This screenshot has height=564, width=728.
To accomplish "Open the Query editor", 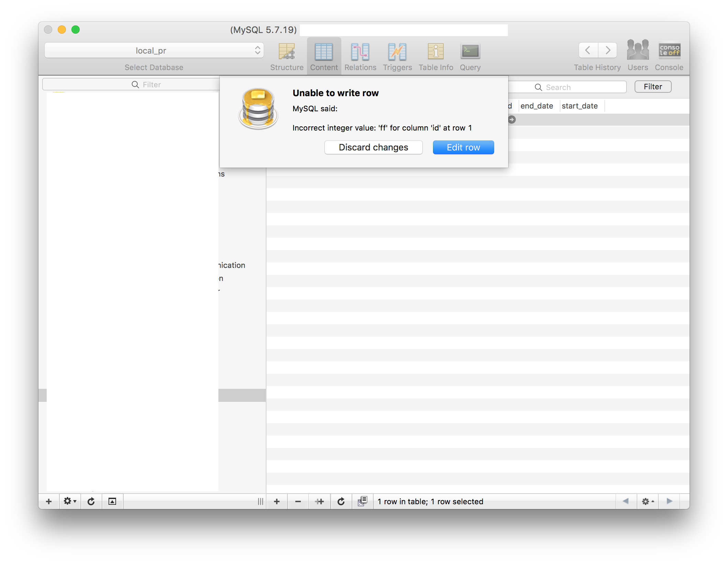I will (470, 57).
